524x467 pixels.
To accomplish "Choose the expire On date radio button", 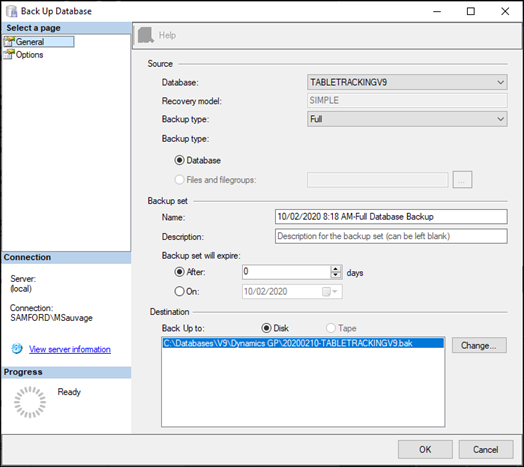I will point(179,291).
